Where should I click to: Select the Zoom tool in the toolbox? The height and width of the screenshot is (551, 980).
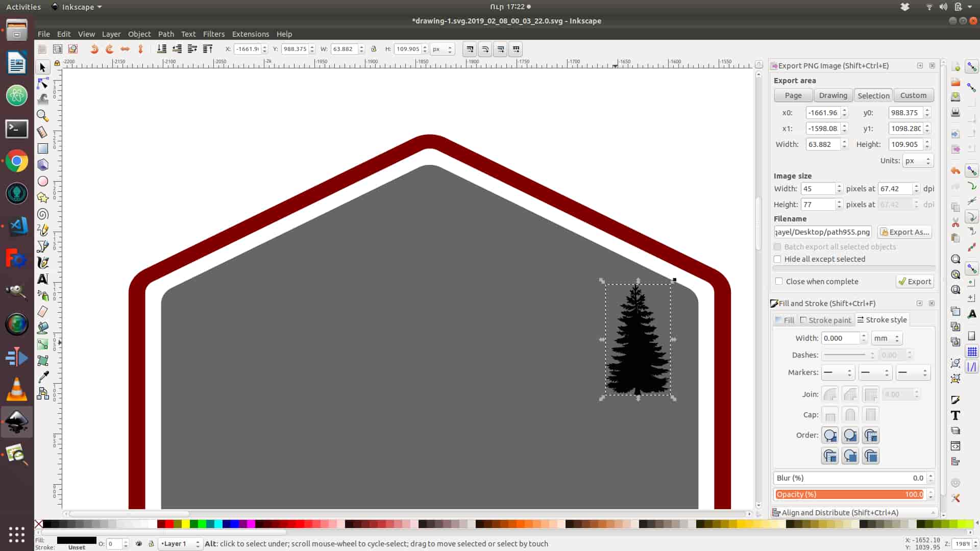pos(42,116)
